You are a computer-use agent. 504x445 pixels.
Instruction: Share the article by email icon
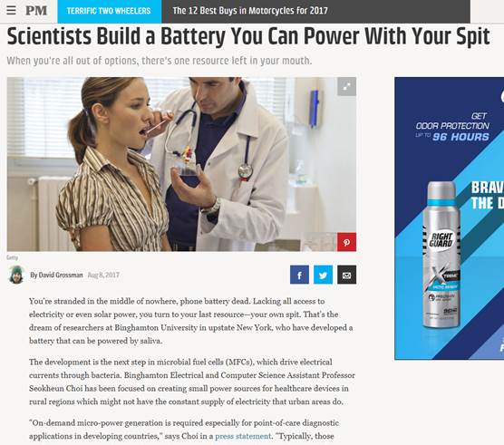[x=346, y=275]
